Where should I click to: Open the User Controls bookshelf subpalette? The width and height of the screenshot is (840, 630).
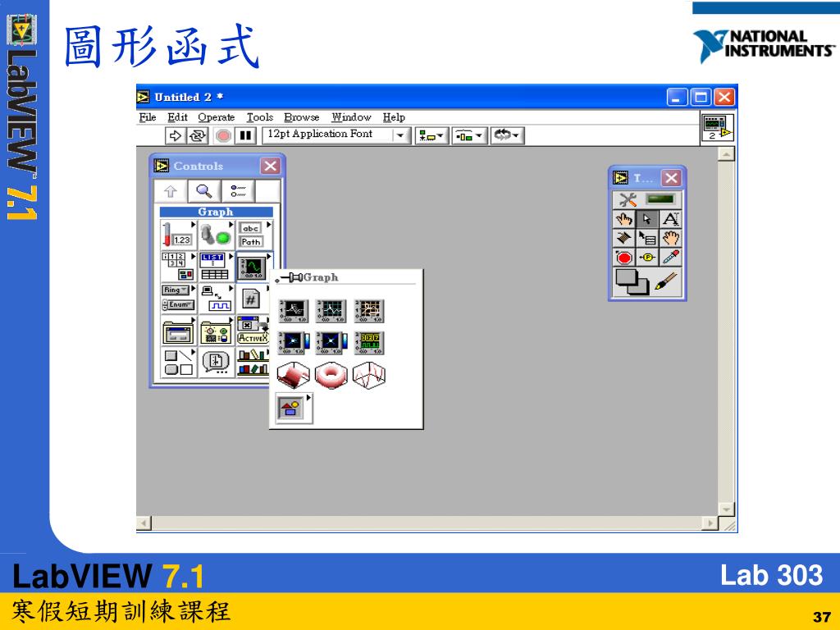(253, 363)
